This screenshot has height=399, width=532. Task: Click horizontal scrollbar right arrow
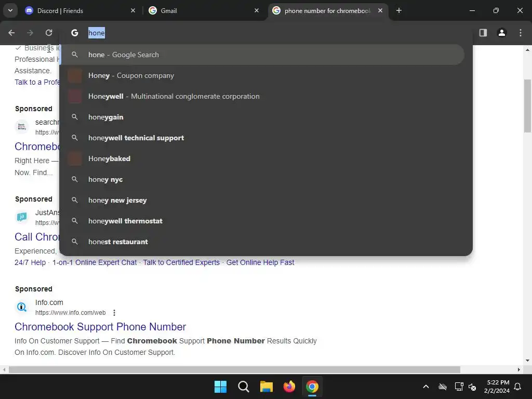519,369
